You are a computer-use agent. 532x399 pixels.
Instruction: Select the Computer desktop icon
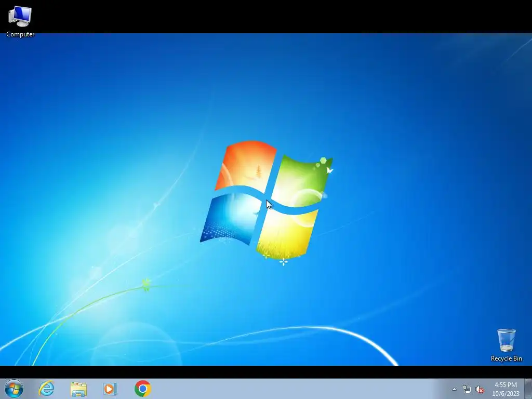[20, 21]
